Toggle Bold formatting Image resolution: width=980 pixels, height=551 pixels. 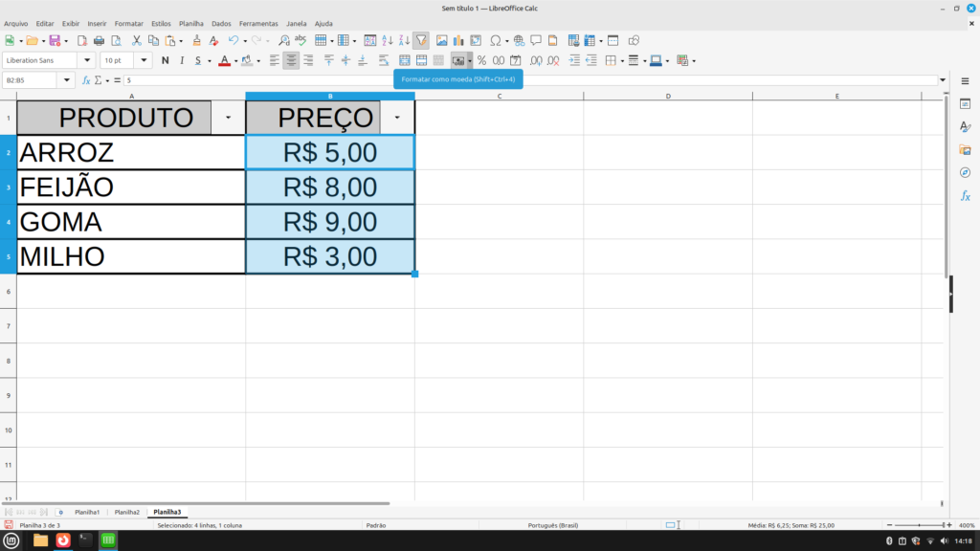(166, 60)
